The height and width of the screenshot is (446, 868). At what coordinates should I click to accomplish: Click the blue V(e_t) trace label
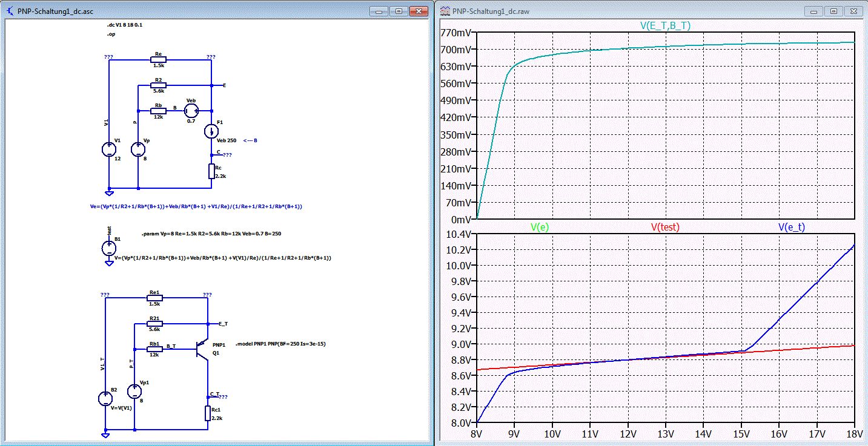pos(791,227)
